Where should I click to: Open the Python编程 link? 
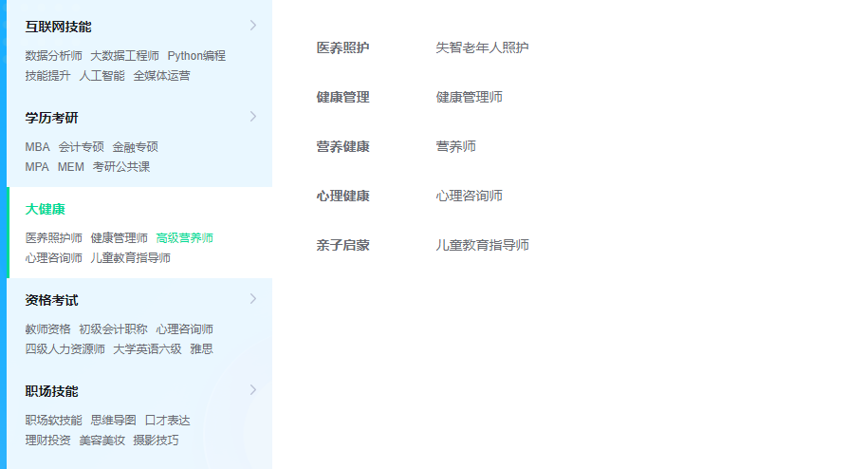[x=196, y=56]
